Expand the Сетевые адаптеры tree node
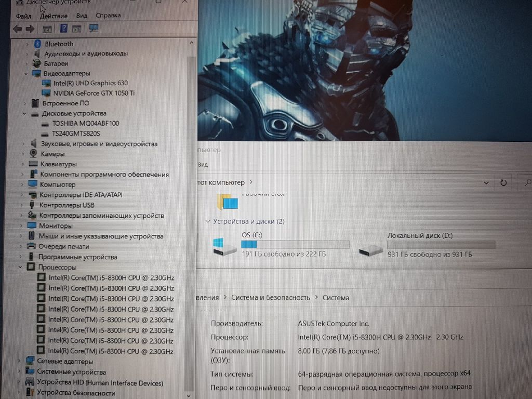Image resolution: width=532 pixels, height=399 pixels. [x=20, y=361]
